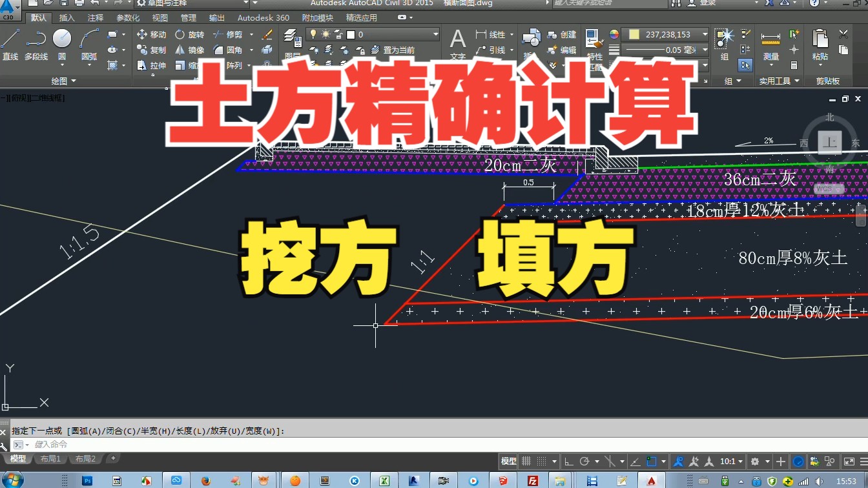The width and height of the screenshot is (868, 488).
Task: Click 置为当前 layer button
Action: 393,50
